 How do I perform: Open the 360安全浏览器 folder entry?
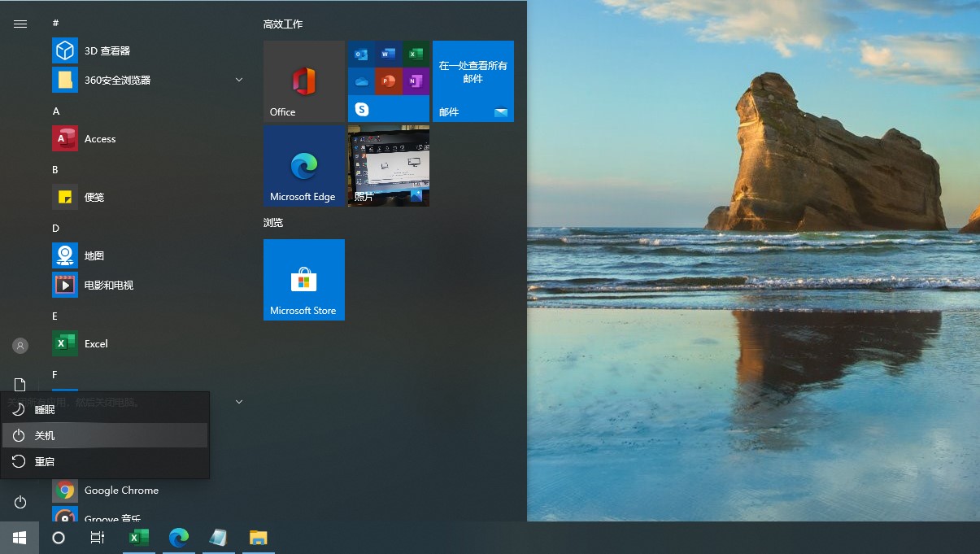[146, 80]
